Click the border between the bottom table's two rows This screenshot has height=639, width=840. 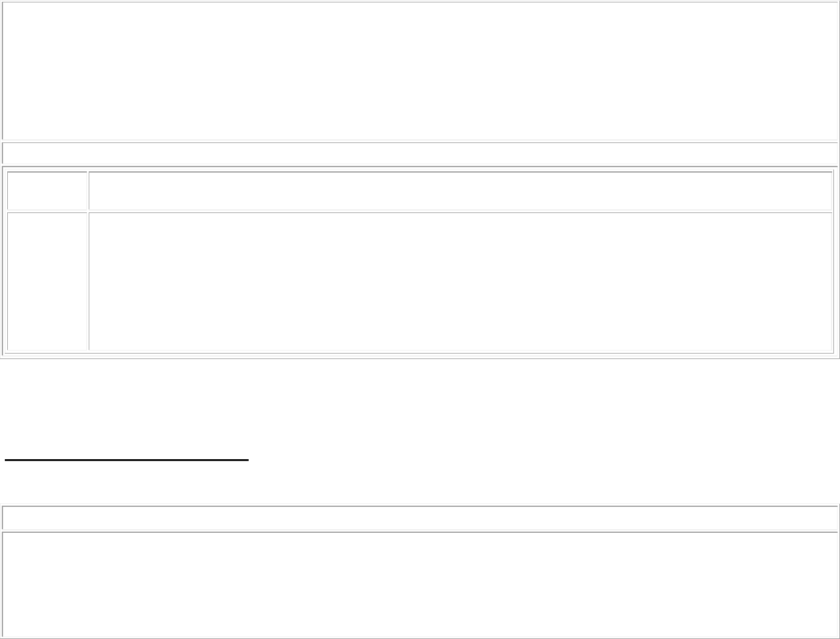(419, 531)
